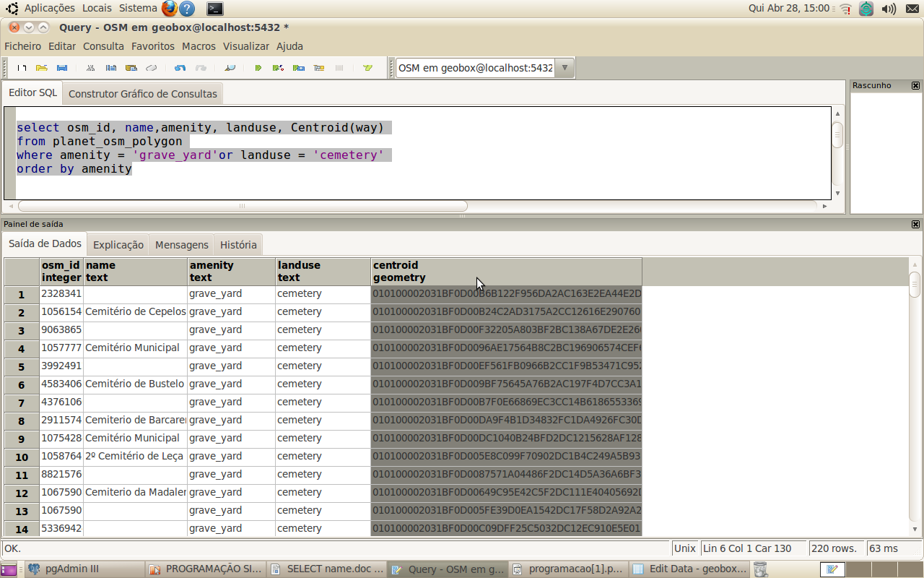The height and width of the screenshot is (578, 924).
Task: Click the amenity column header
Action: [x=232, y=272]
